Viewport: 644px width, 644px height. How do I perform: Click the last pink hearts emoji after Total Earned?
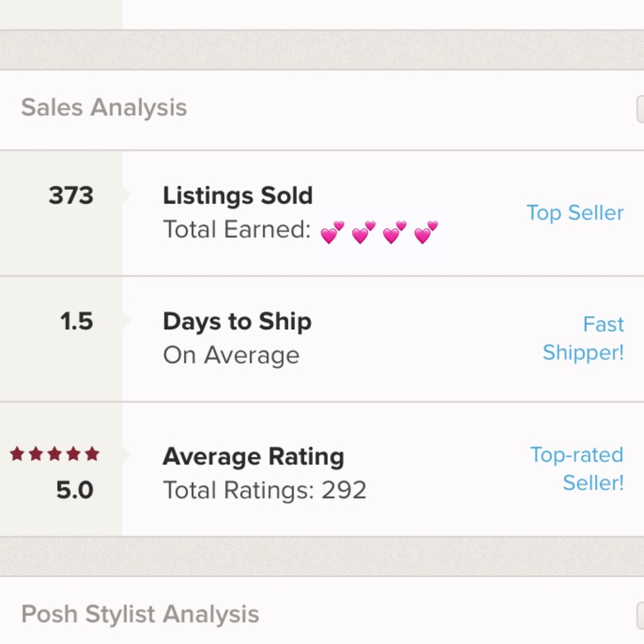pos(426,232)
